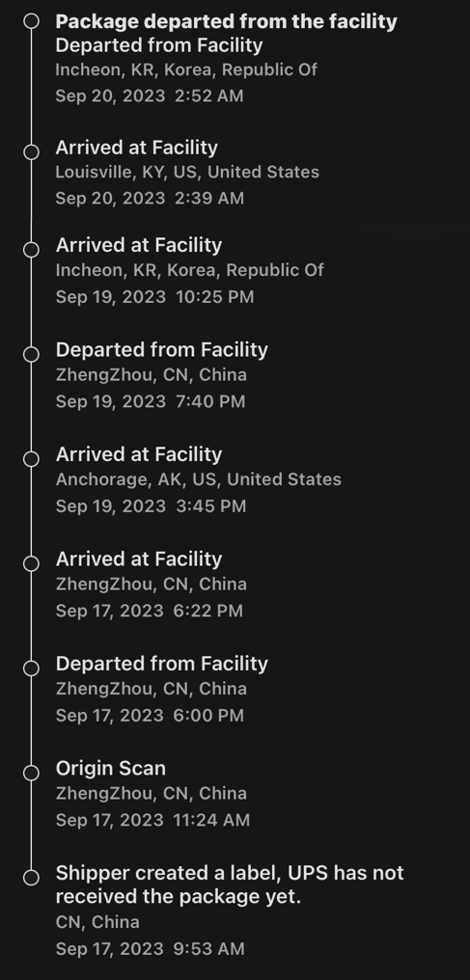470x980 pixels.
Task: Click the Package departed from the facility heading
Action: 226,21
